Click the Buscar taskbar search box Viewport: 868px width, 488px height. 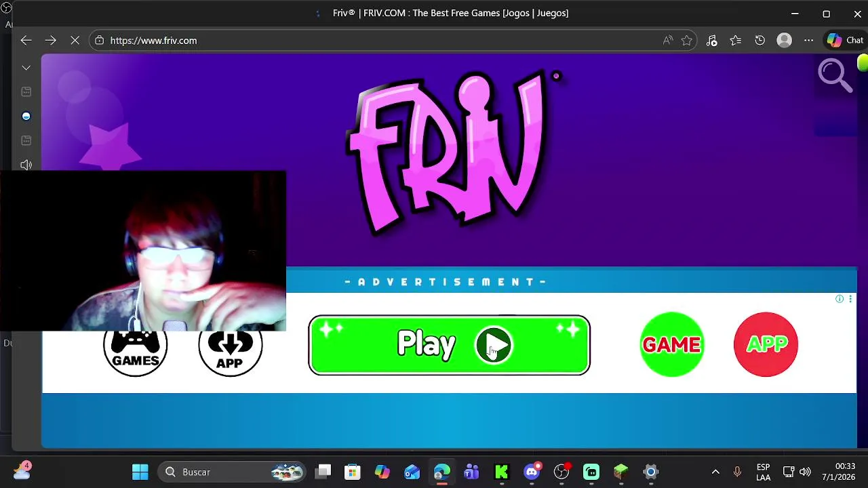pyautogui.click(x=232, y=472)
